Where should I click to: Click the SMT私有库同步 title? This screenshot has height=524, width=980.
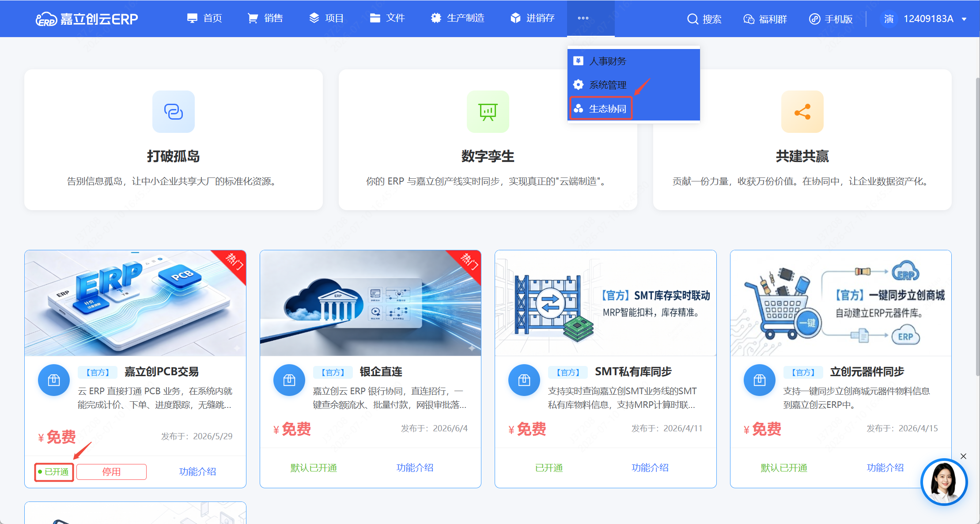coord(633,372)
